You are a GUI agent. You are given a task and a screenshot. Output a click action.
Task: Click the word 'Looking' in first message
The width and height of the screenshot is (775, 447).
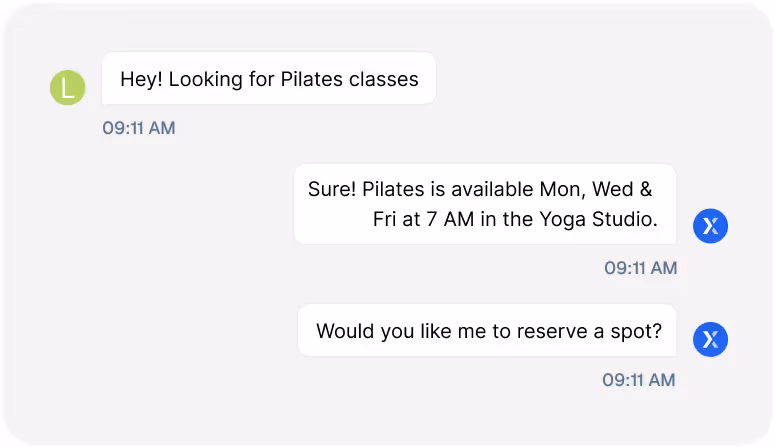[x=203, y=79]
